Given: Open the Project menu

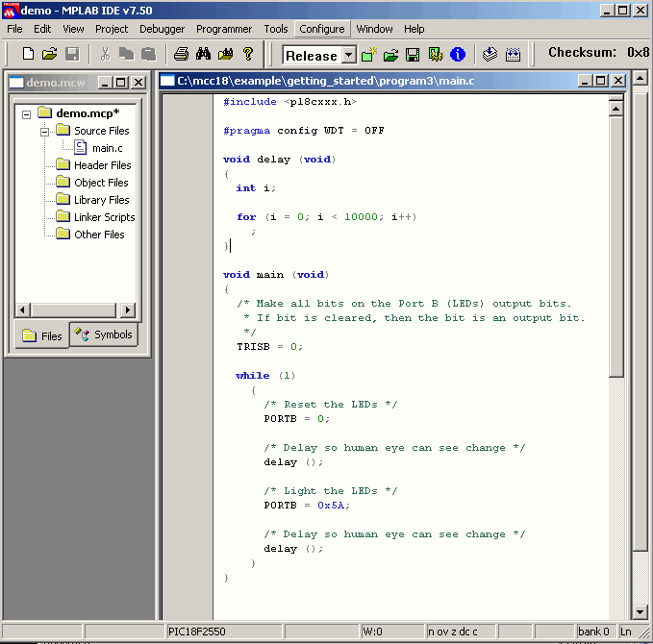Looking at the screenshot, I should 112,29.
